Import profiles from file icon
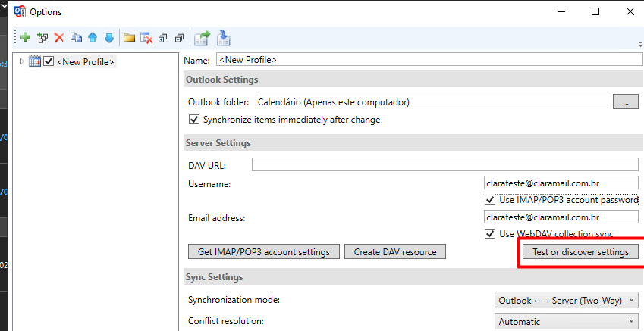The width and height of the screenshot is (644, 331). 223,38
